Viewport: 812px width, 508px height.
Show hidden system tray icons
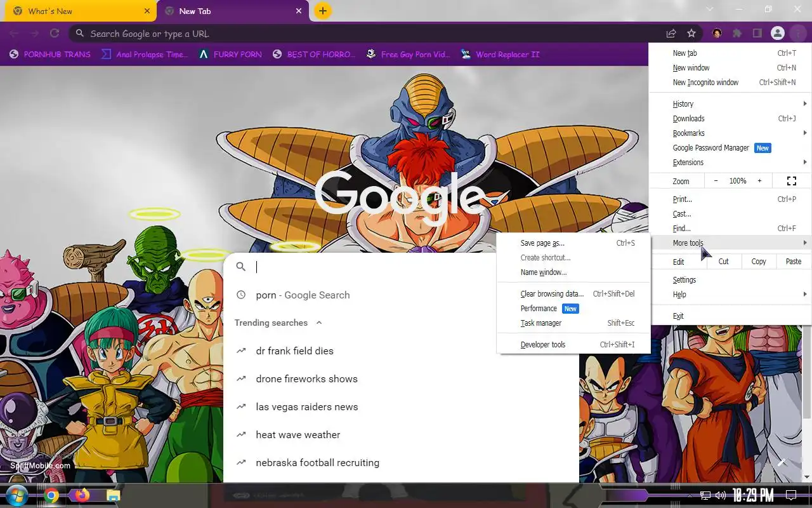(691, 495)
